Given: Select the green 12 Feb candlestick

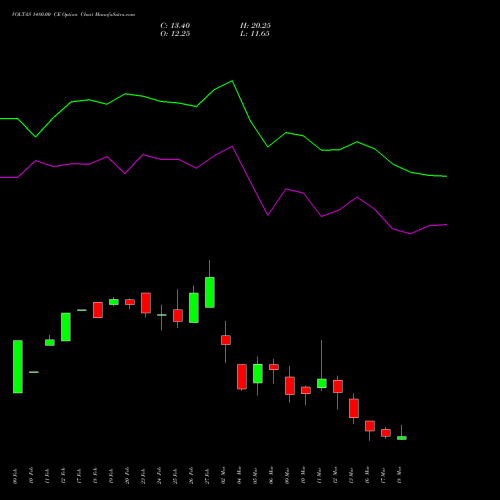Looking at the screenshot, I should point(66,327).
